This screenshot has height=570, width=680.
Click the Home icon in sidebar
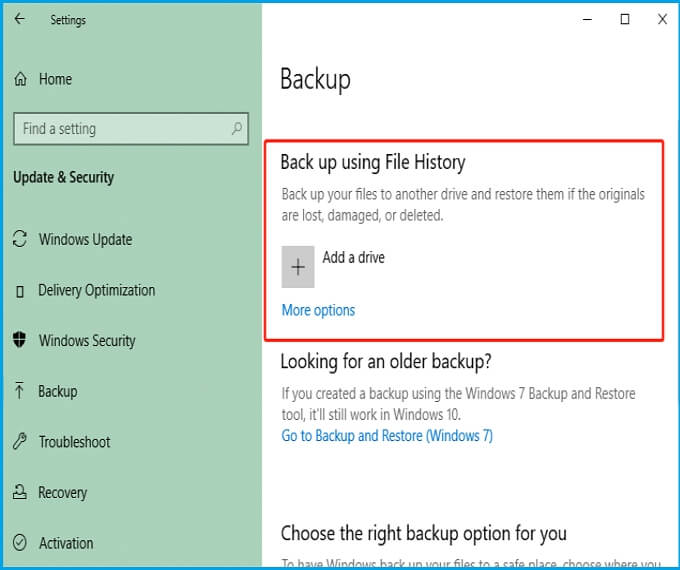coord(19,79)
